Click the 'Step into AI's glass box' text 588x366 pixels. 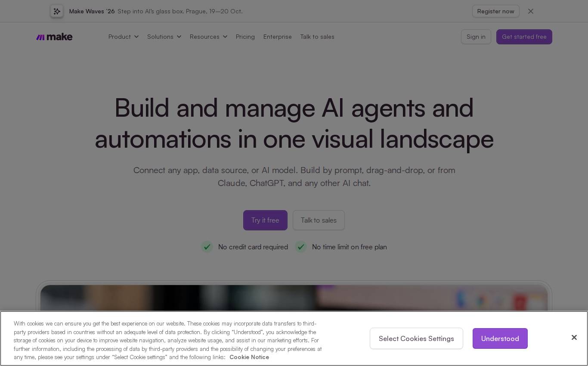click(x=180, y=11)
